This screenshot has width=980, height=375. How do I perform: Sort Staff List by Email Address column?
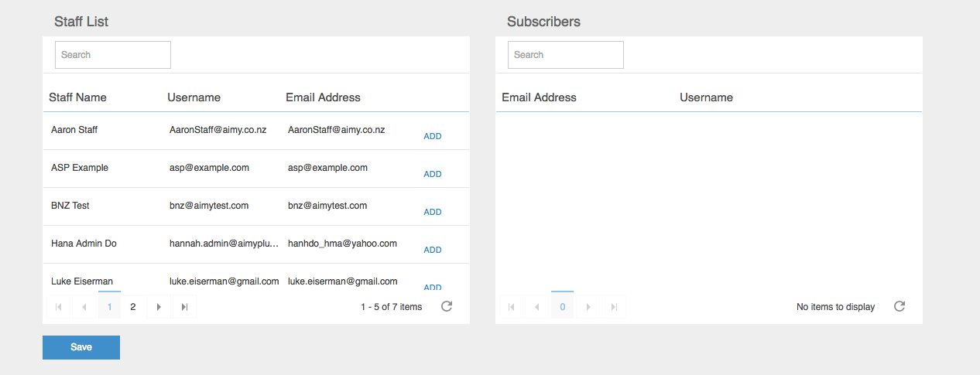click(323, 97)
